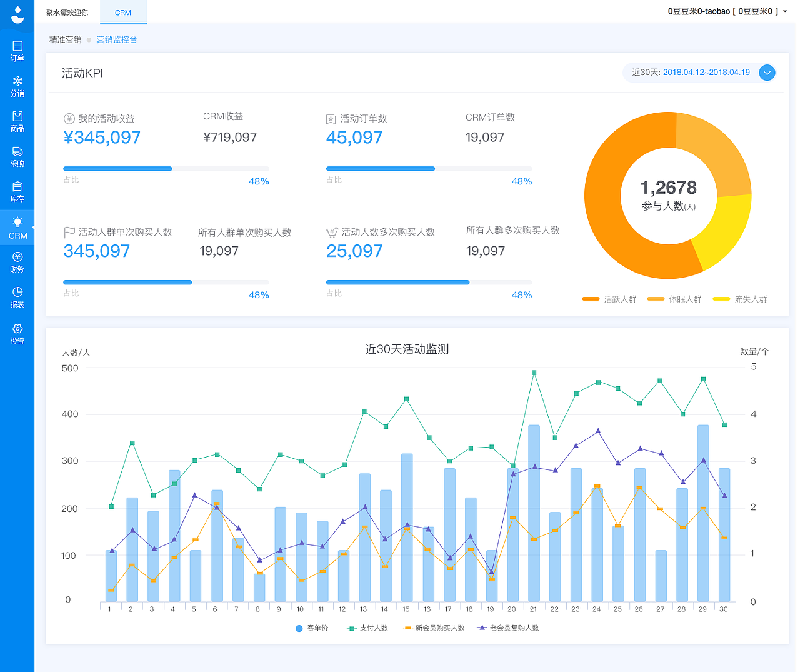The height and width of the screenshot is (672, 800).
Task: Select the 财务 icon below CRM
Action: [x=17, y=261]
